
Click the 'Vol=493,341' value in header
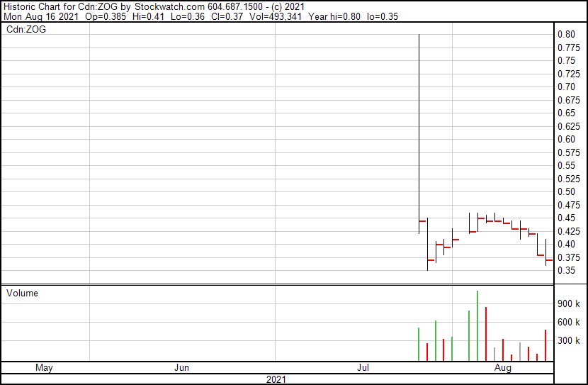pos(276,16)
